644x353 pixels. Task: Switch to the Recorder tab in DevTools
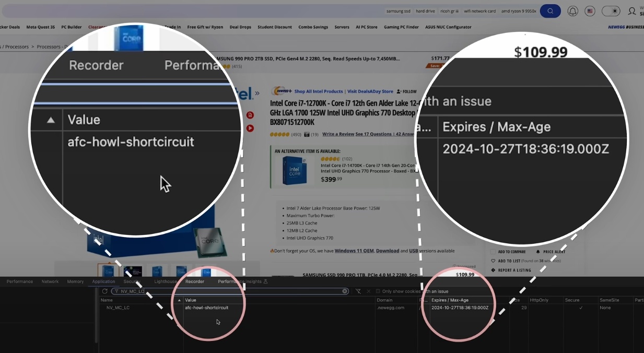coord(195,281)
